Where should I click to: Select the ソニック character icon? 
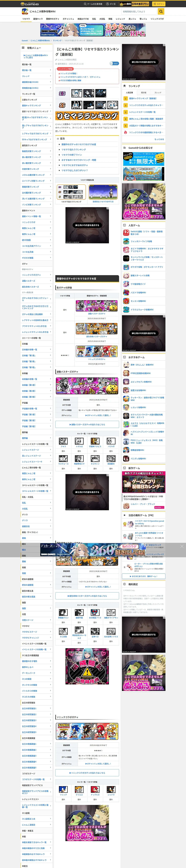point(63,789)
